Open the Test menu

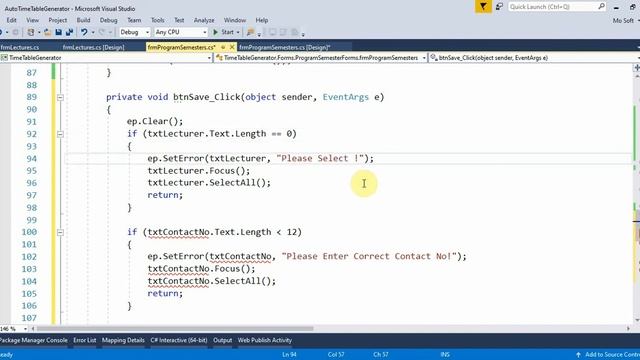[179, 20]
